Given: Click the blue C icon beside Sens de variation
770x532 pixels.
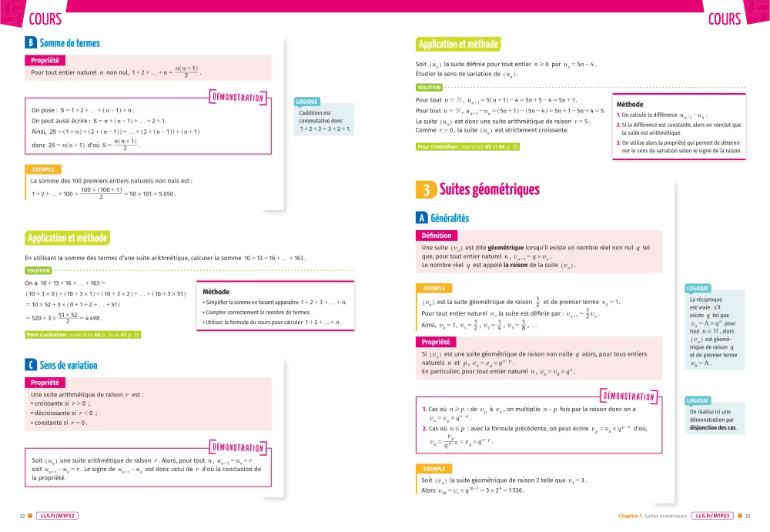Looking at the screenshot, I should pyautogui.click(x=32, y=364).
